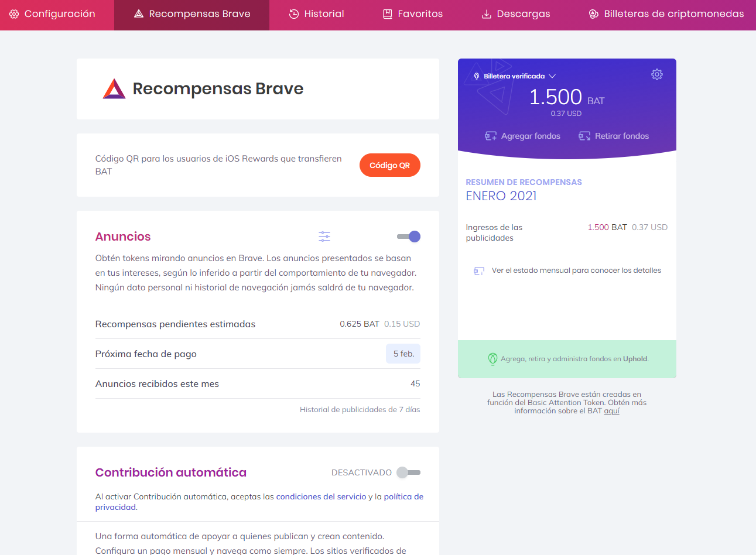Viewport: 756px width, 555px height.
Task: Click the Configuración gear icon
Action: tap(14, 14)
